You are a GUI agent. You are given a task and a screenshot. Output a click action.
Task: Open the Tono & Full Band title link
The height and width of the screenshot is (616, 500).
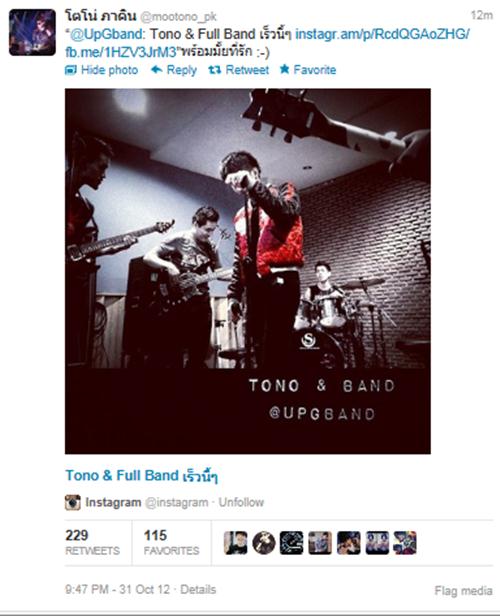click(141, 476)
